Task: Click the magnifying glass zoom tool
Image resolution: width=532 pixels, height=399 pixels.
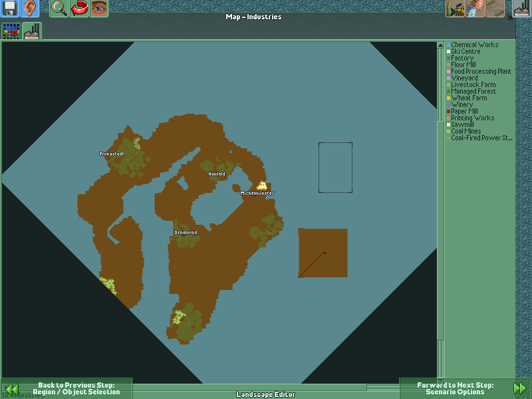Action: pos(59,8)
